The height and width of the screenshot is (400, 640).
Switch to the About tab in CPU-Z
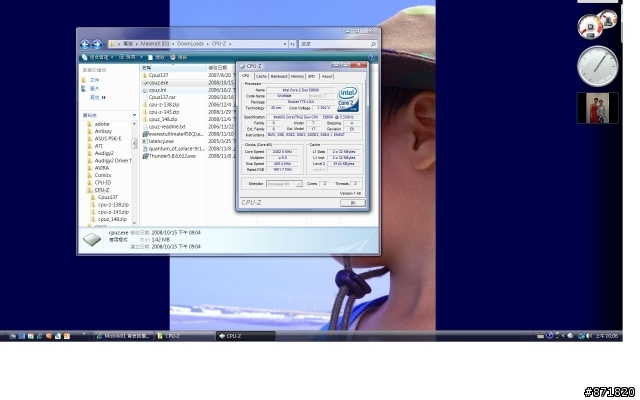(327, 76)
